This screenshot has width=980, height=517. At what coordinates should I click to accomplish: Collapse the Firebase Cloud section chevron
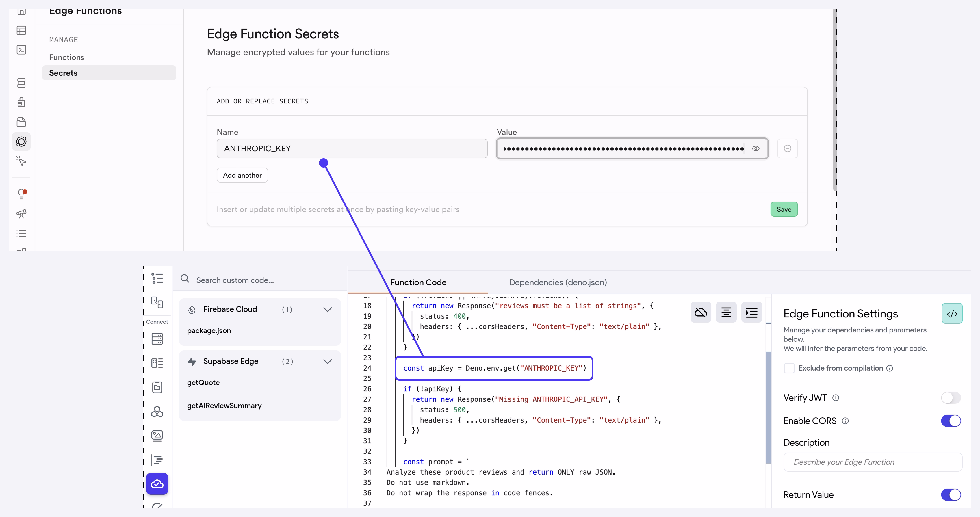click(x=328, y=310)
